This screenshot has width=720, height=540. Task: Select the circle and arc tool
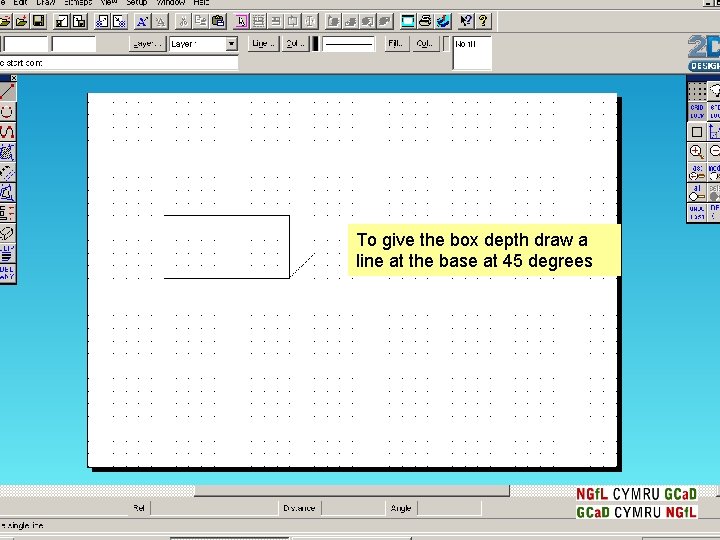click(x=7, y=112)
